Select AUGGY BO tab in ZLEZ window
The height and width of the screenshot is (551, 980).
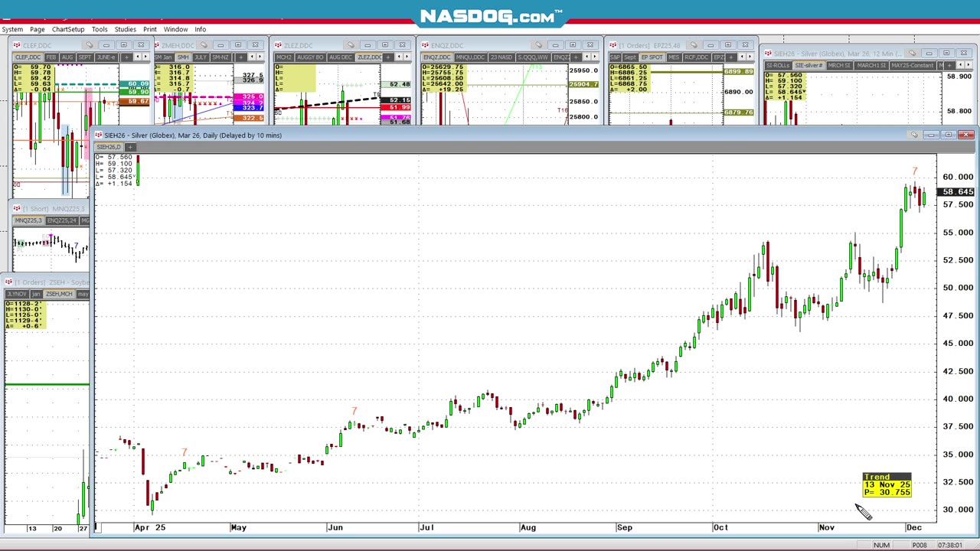point(309,57)
